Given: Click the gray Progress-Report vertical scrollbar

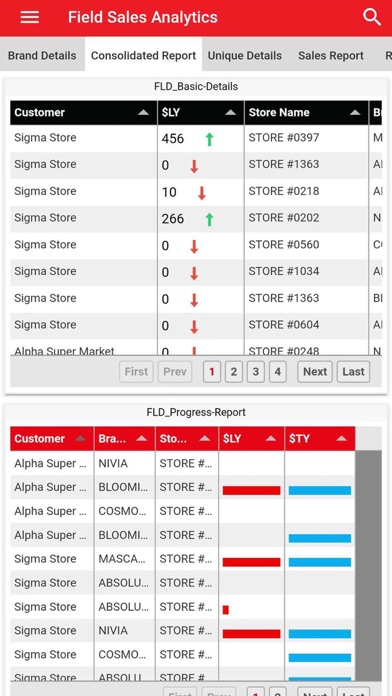Looking at the screenshot, I should coord(368,565).
